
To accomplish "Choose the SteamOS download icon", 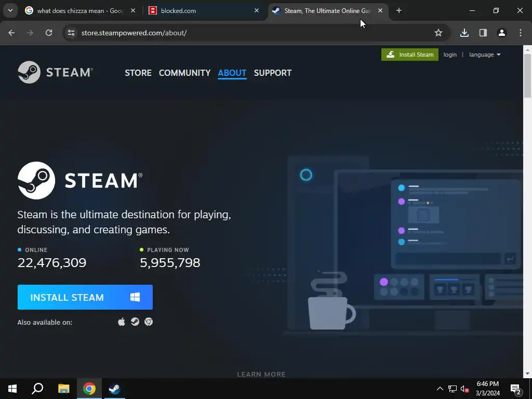I will tap(135, 322).
